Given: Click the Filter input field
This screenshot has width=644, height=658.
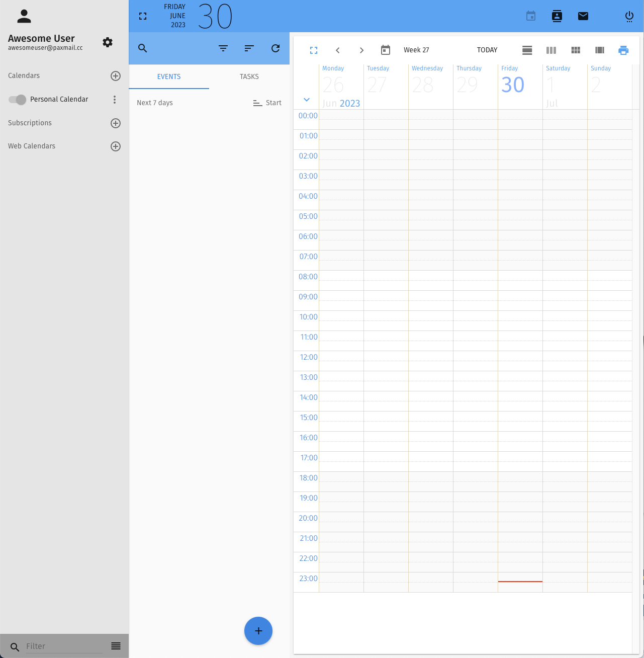Looking at the screenshot, I should coord(63,646).
